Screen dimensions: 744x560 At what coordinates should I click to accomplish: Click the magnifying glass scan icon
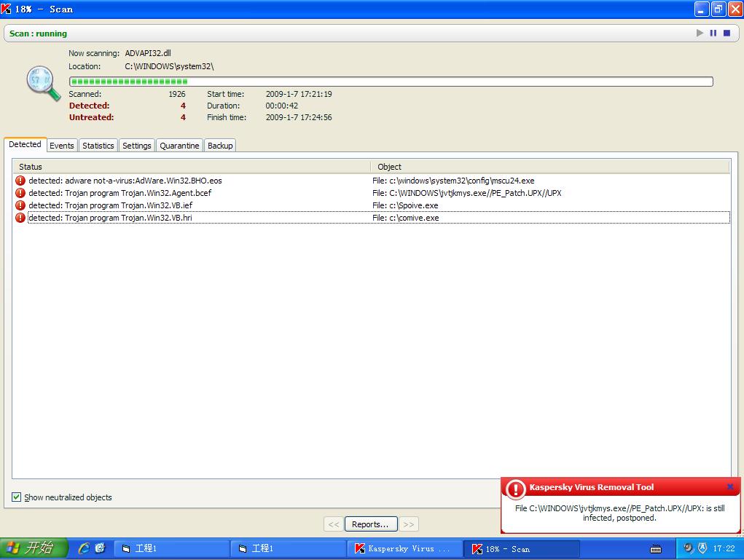click(43, 83)
